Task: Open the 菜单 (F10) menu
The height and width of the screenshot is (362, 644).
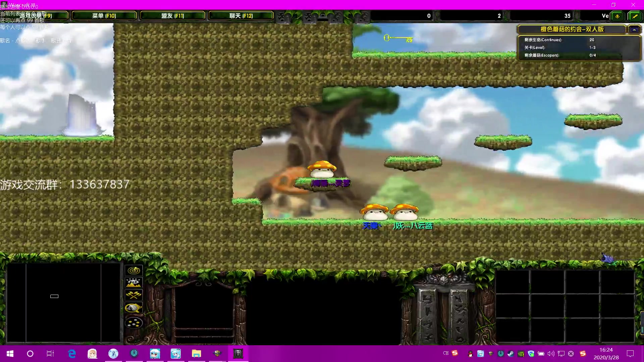Action: point(104,16)
